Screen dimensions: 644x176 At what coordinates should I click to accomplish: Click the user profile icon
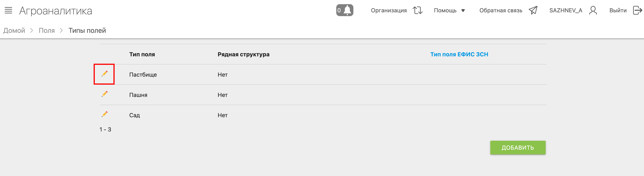point(593,10)
